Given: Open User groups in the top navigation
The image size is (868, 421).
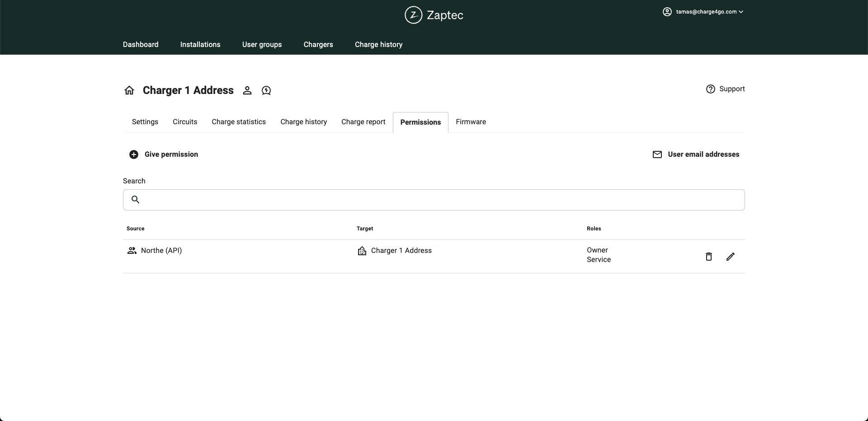Looking at the screenshot, I should pyautogui.click(x=262, y=44).
